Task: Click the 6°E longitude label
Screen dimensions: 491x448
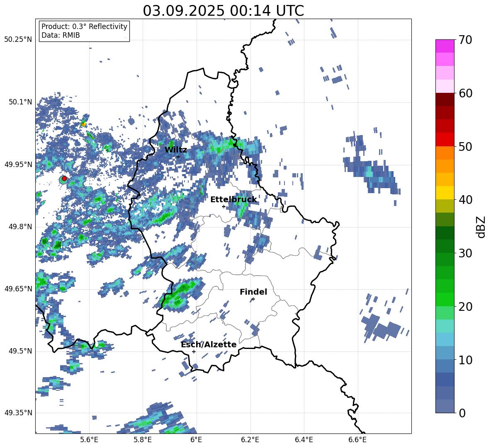Action: 196,440
